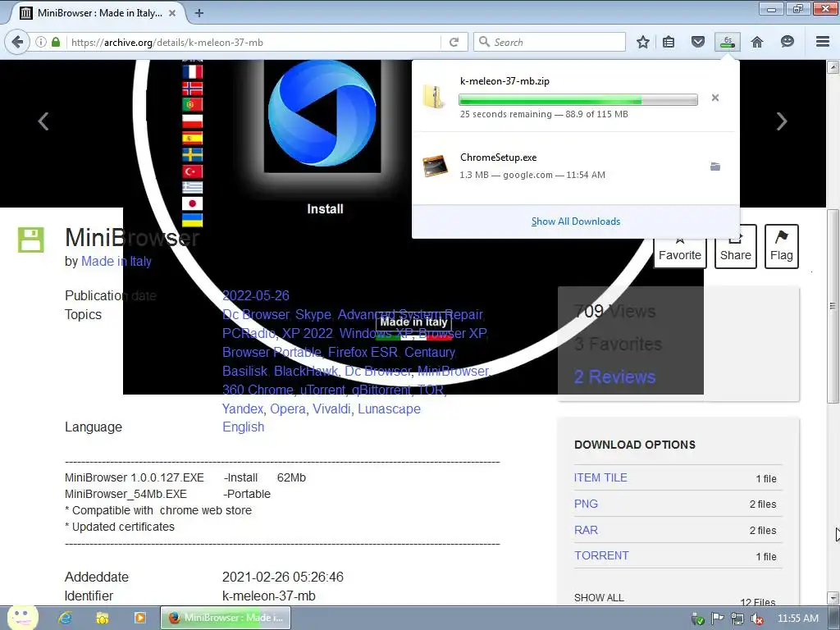Click the scrollbar down arrow

click(833, 597)
